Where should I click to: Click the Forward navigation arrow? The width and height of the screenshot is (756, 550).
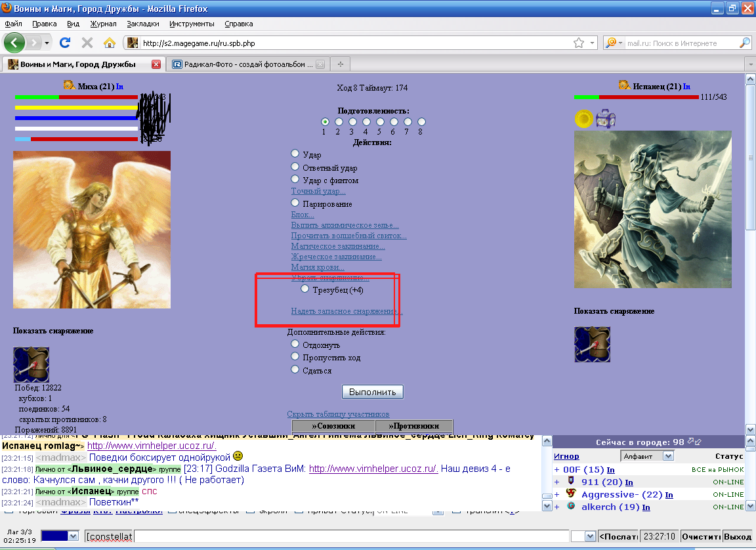[x=33, y=43]
